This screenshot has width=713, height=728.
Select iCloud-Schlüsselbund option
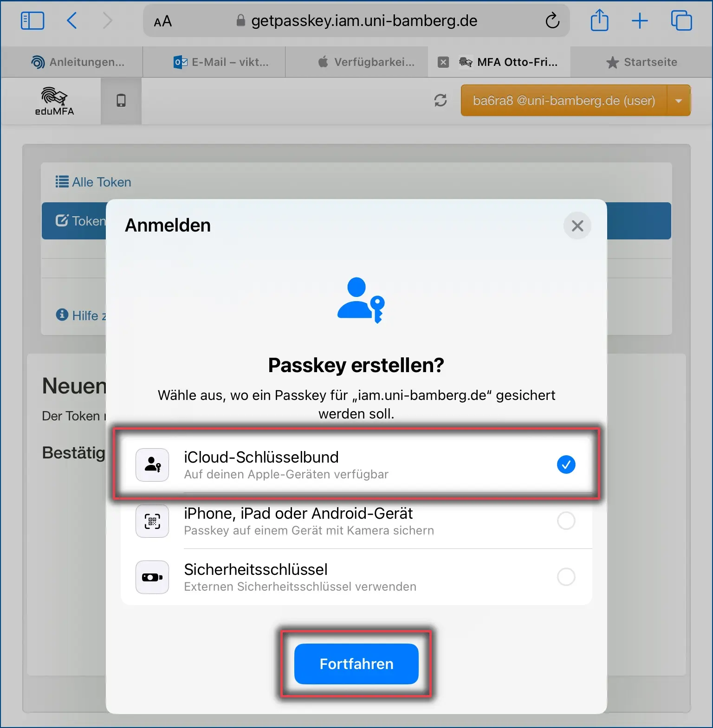(356, 464)
